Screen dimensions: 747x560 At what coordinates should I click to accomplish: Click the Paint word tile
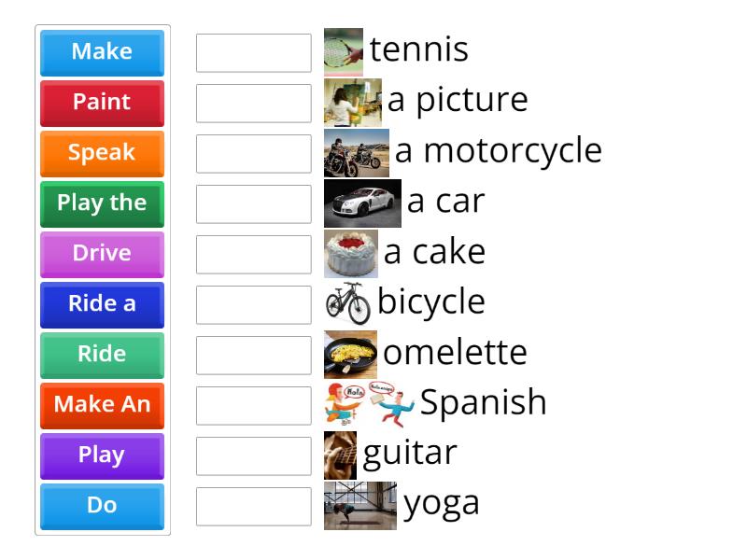click(x=102, y=103)
